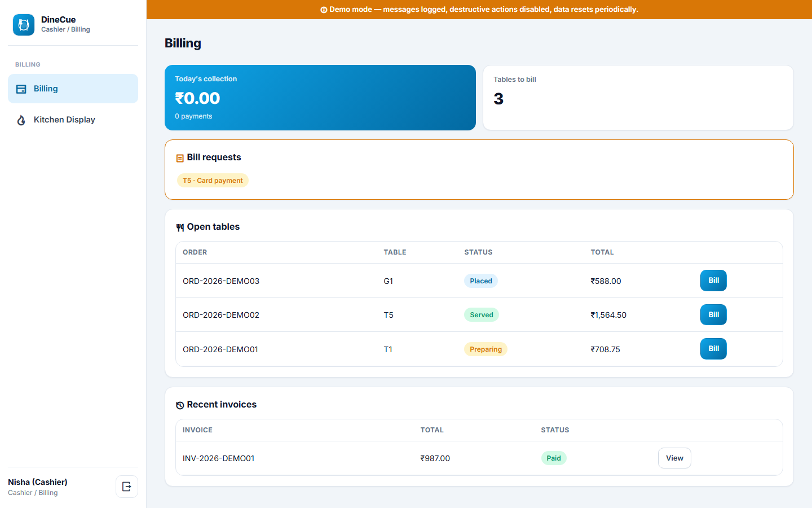The width and height of the screenshot is (812, 508).
Task: Click order number ORD-2026-DEMO02
Action: tap(221, 315)
